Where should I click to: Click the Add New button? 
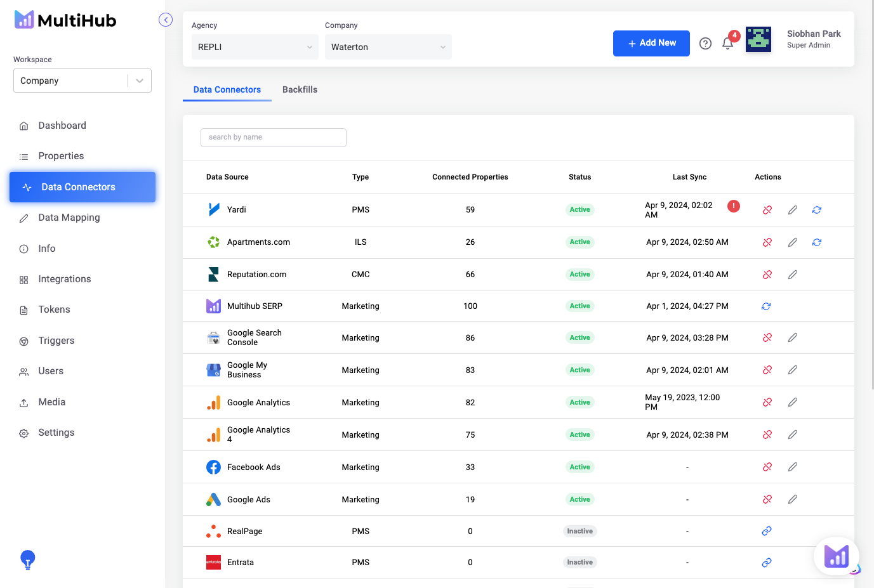pyautogui.click(x=651, y=43)
